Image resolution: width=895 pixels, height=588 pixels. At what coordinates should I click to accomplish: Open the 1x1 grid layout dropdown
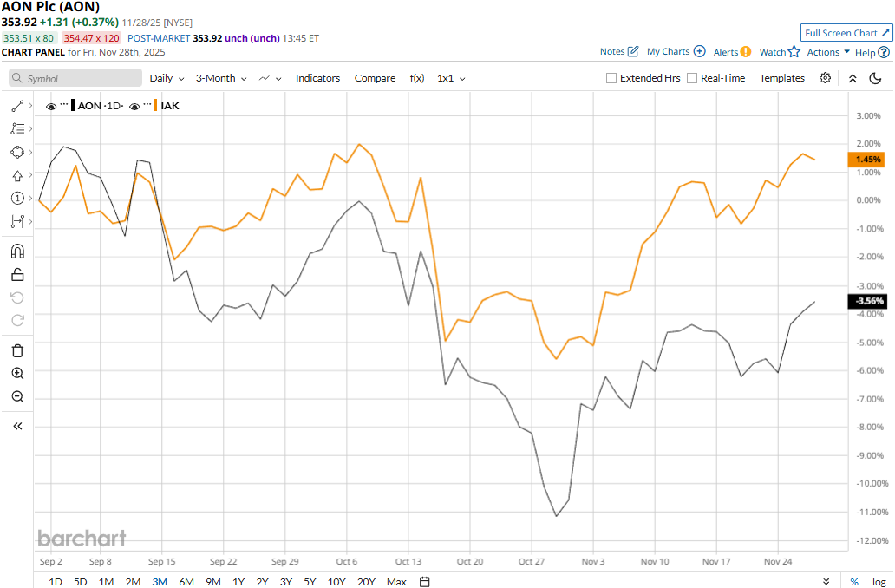pos(451,78)
